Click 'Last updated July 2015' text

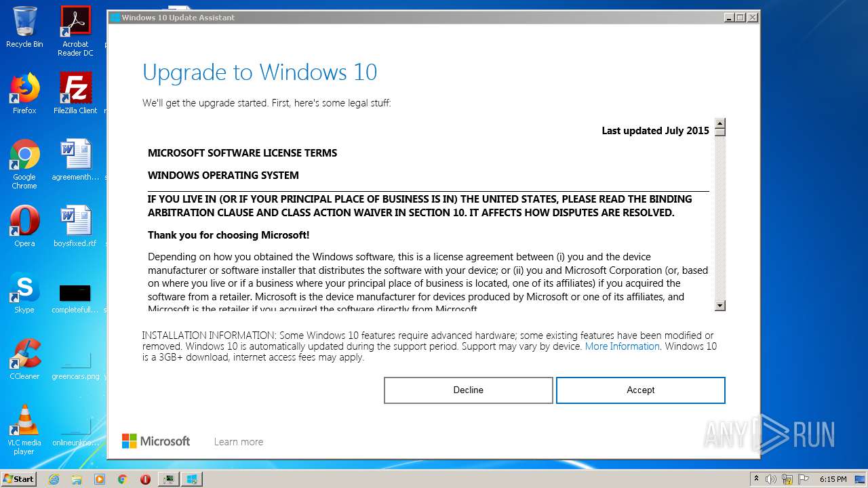[655, 131]
